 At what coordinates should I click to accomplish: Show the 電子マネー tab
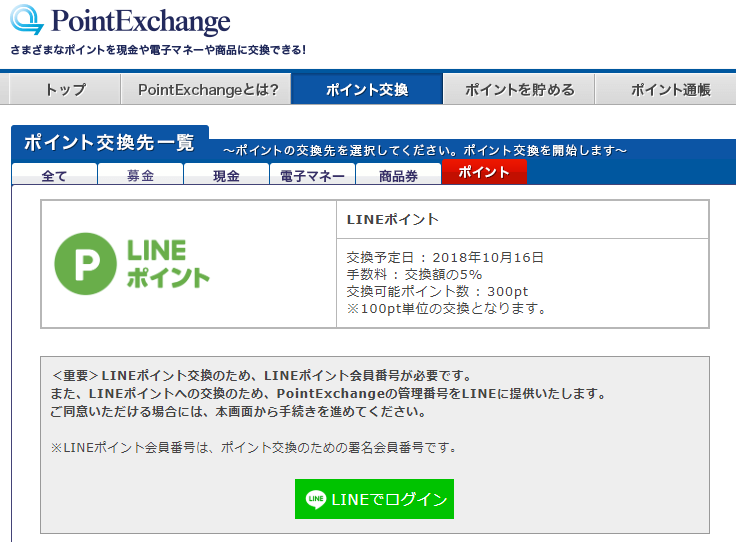[313, 174]
